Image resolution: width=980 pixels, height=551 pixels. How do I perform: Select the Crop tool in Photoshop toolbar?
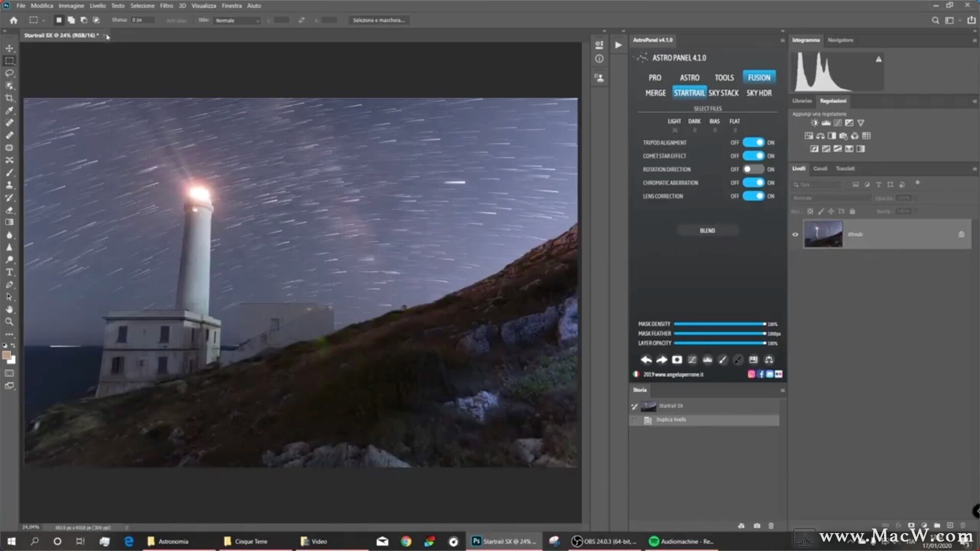coord(9,98)
